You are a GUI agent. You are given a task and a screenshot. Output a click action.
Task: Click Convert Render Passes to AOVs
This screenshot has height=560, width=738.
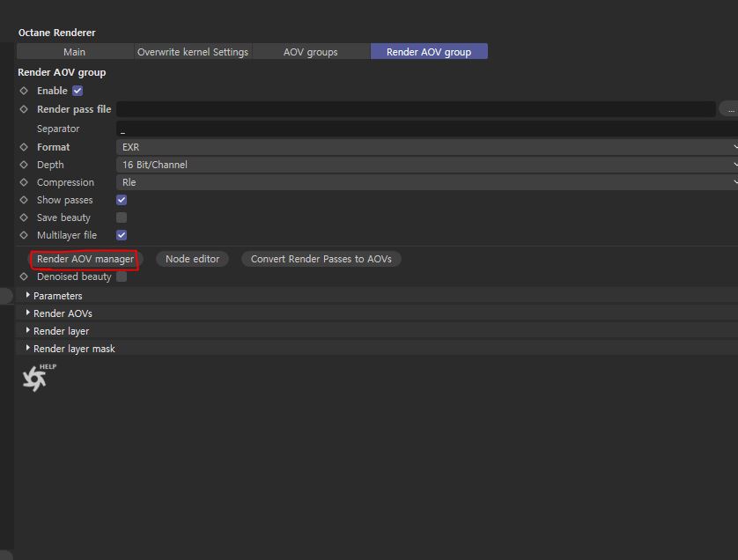click(x=321, y=259)
